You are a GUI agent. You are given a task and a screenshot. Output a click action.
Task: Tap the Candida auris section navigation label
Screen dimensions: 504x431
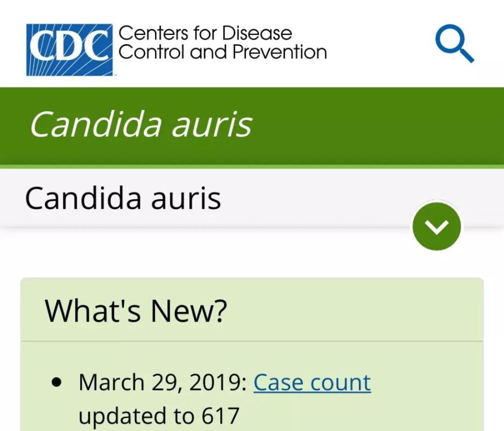click(123, 198)
